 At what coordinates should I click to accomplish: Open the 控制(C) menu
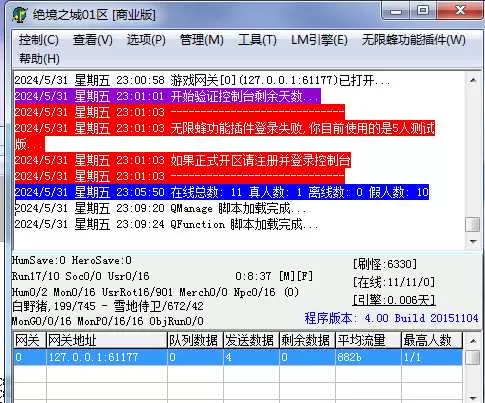39,40
